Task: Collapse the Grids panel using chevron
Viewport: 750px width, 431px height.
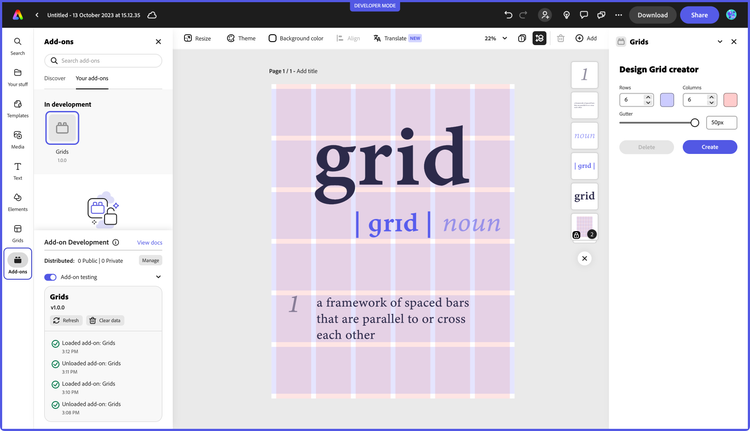Action: (720, 42)
